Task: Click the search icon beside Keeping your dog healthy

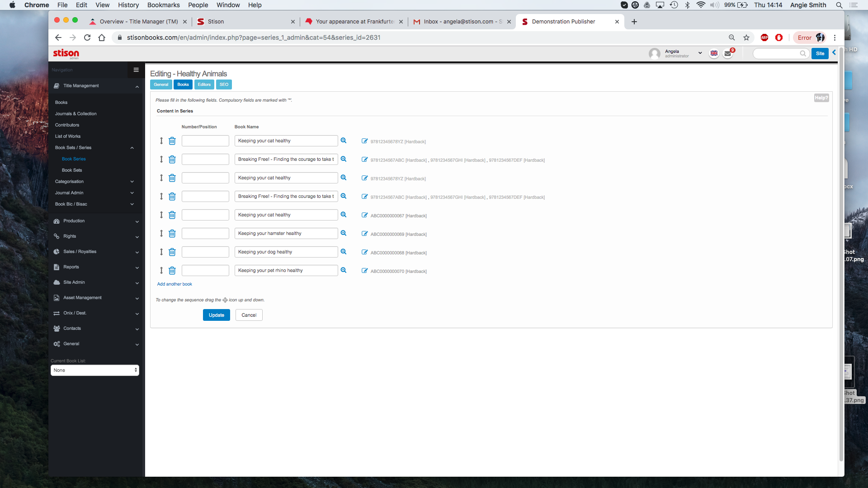Action: click(x=344, y=252)
